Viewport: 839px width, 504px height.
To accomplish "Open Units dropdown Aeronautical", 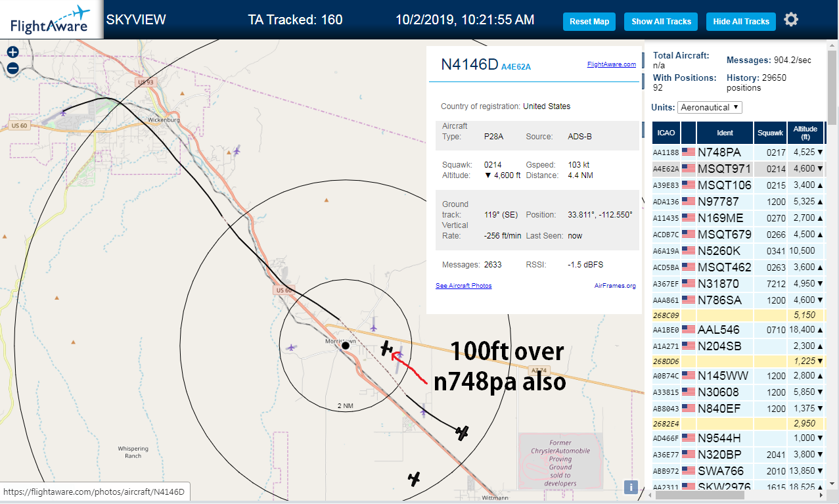I will [x=710, y=107].
